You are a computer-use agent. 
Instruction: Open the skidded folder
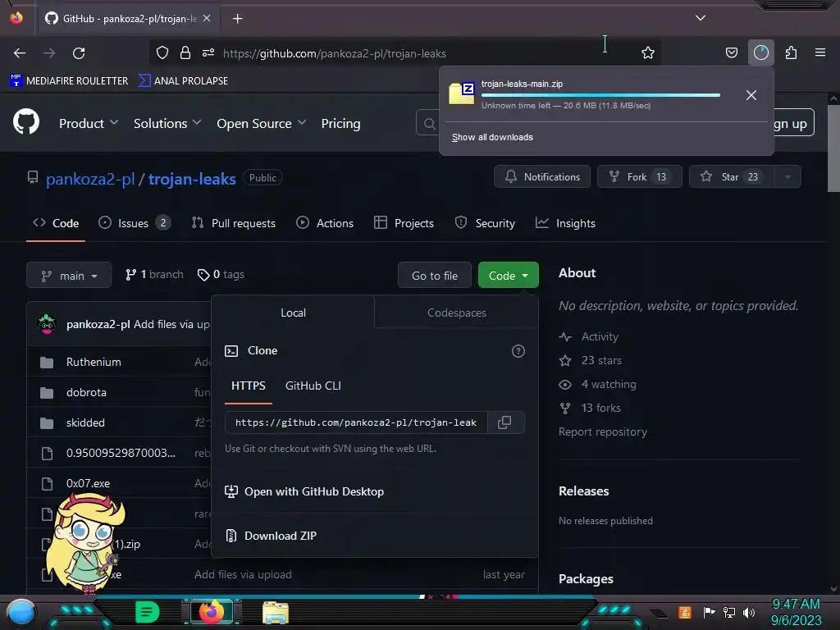click(85, 422)
